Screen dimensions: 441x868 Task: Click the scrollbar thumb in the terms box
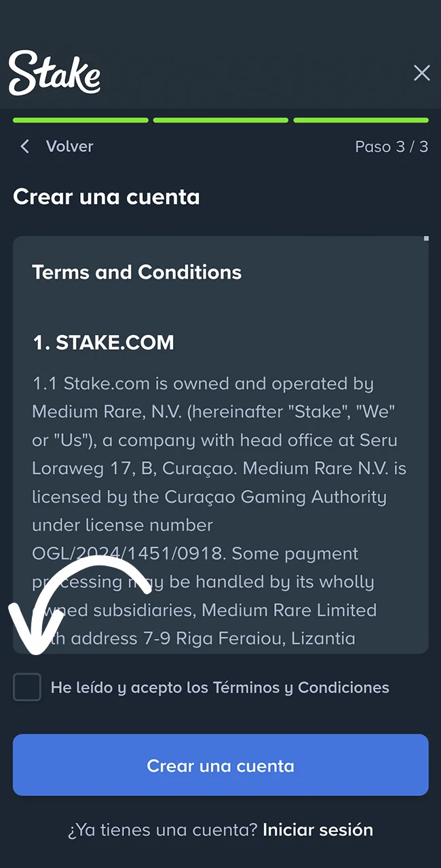(x=426, y=239)
